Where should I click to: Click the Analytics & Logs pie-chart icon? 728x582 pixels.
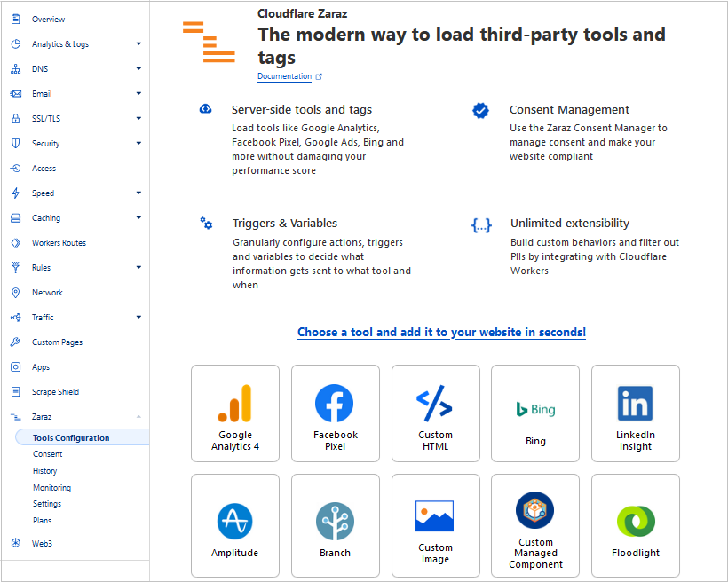[x=16, y=44]
